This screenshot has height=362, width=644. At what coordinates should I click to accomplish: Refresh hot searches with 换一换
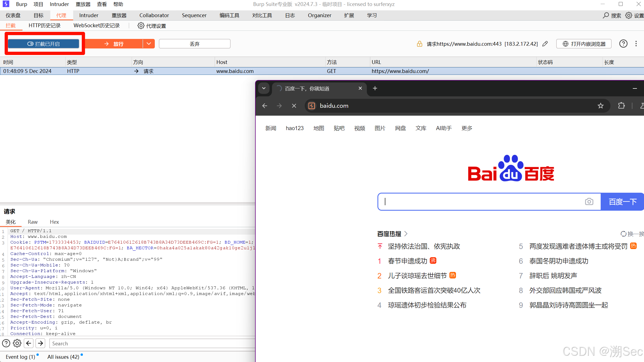click(632, 234)
